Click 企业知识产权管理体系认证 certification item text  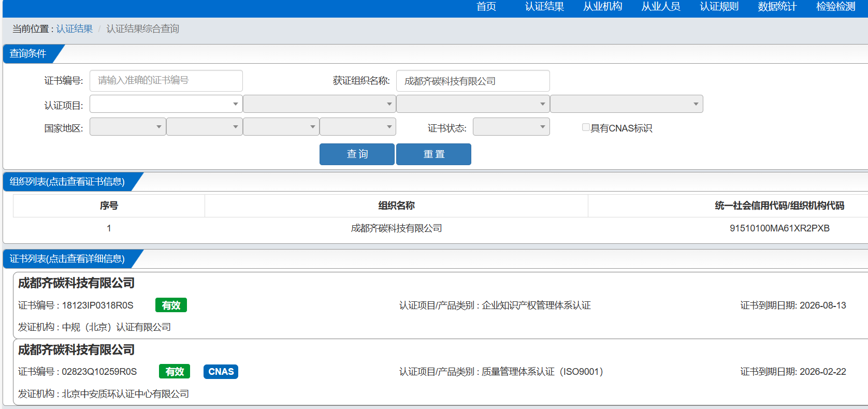point(536,305)
